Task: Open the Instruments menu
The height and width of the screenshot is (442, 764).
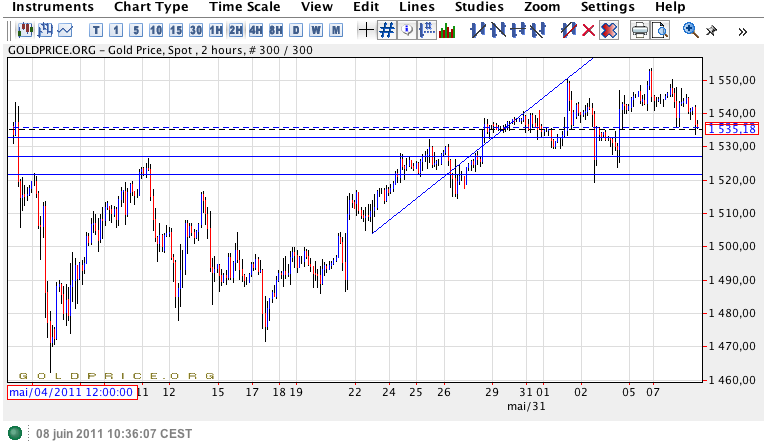Action: (54, 7)
